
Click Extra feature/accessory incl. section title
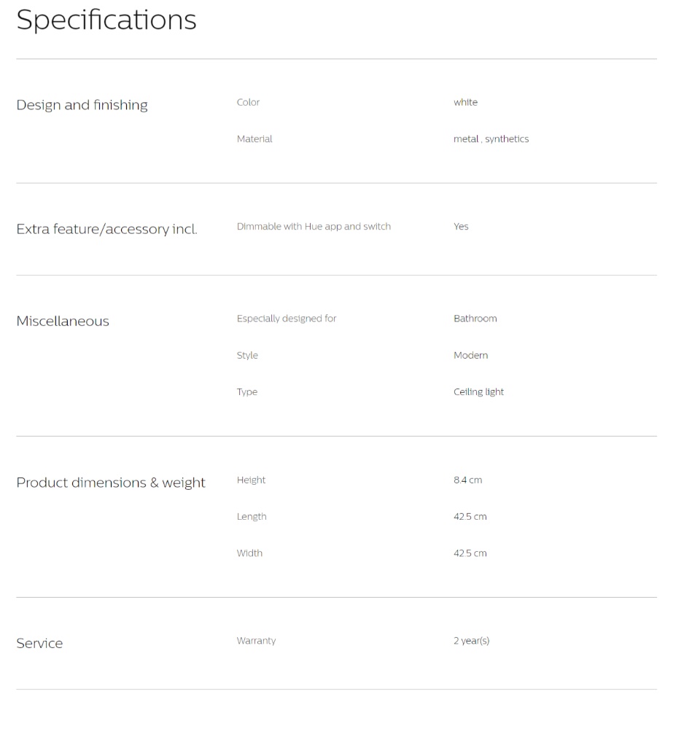(107, 229)
